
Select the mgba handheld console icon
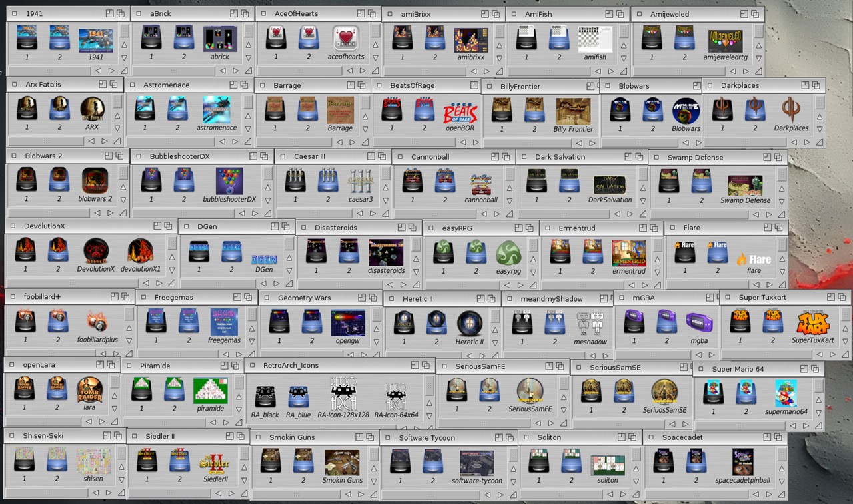699,323
